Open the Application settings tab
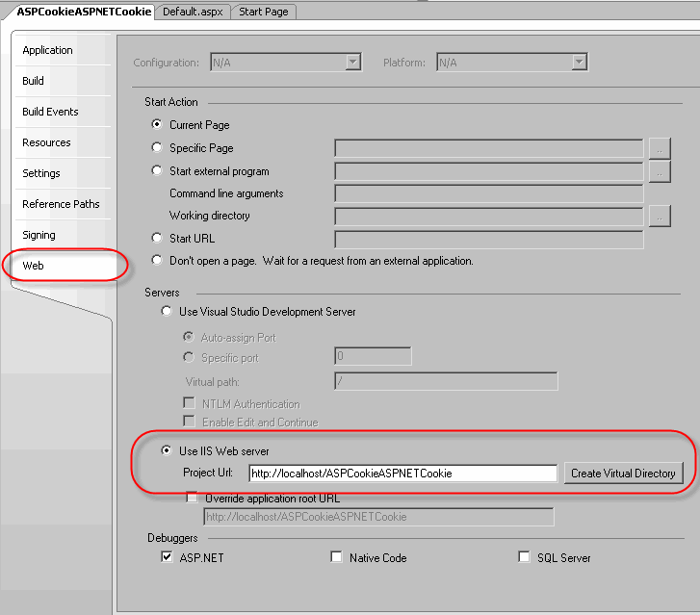This screenshot has width=700, height=615. (47, 50)
